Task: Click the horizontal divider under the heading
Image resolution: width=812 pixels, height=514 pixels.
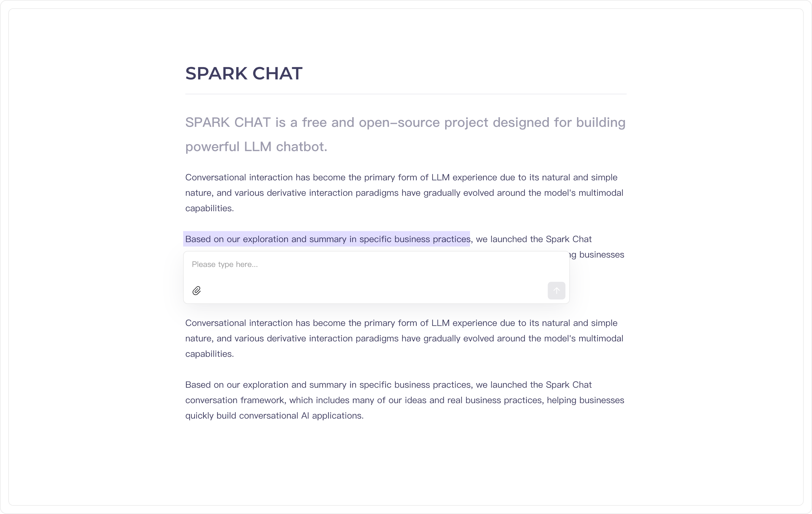Action: 406,94
